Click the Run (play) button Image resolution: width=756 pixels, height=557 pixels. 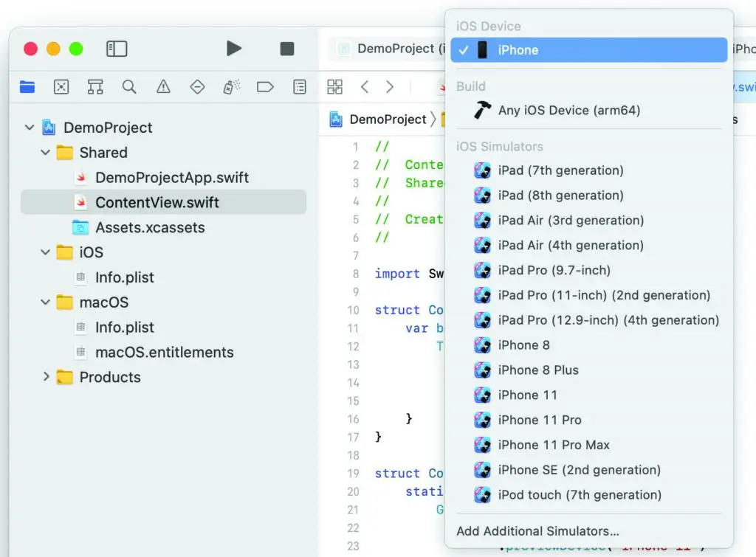coord(234,49)
